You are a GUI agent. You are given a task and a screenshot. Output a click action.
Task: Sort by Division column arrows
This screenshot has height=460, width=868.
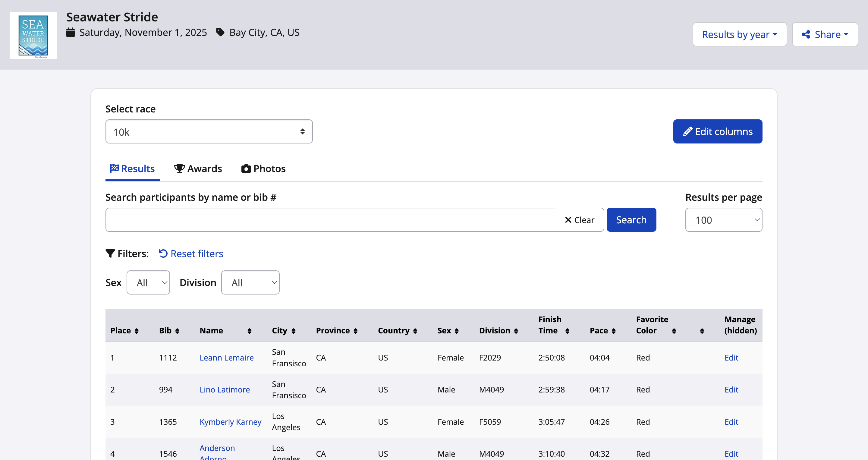pyautogui.click(x=516, y=331)
